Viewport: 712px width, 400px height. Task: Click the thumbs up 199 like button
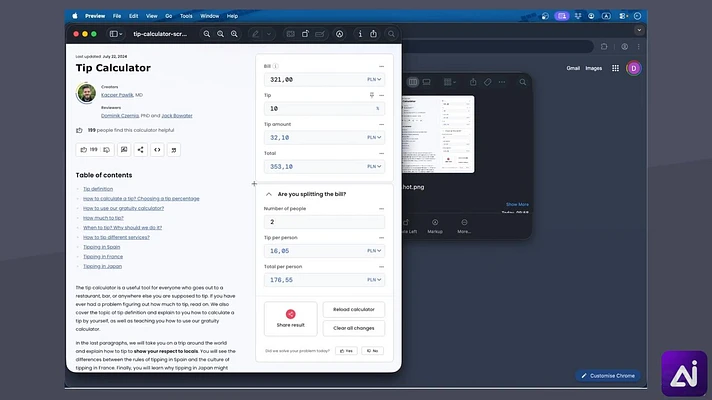coord(89,149)
